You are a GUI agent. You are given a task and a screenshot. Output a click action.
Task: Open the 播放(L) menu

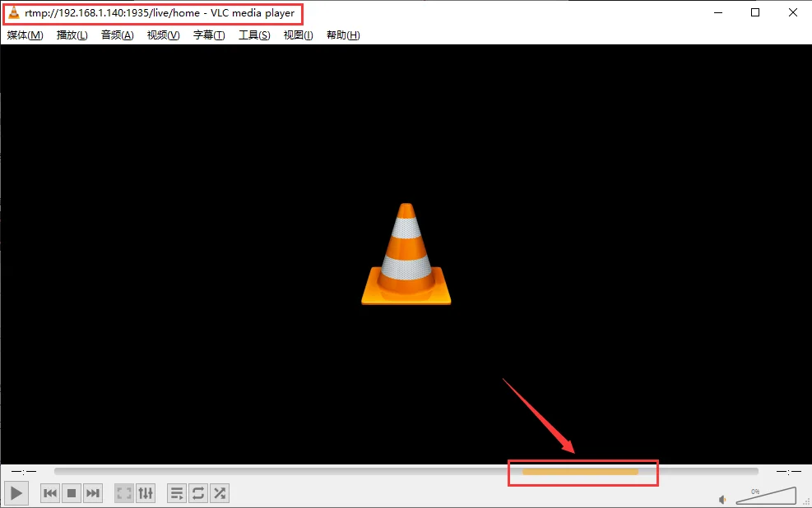pyautogui.click(x=72, y=35)
